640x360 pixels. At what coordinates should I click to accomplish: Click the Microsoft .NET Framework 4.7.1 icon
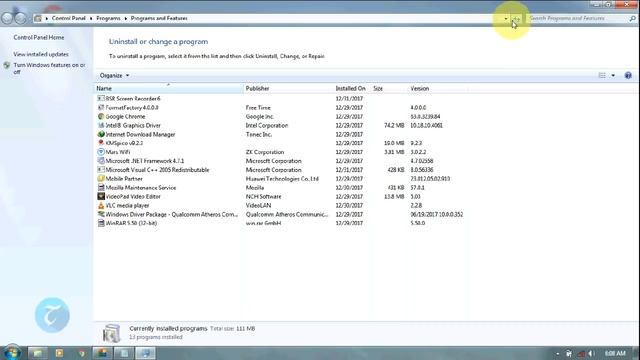click(x=101, y=161)
